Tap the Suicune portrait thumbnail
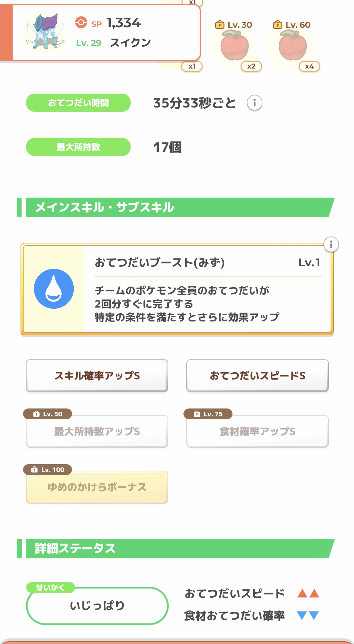The width and height of the screenshot is (354, 644). pos(44,32)
